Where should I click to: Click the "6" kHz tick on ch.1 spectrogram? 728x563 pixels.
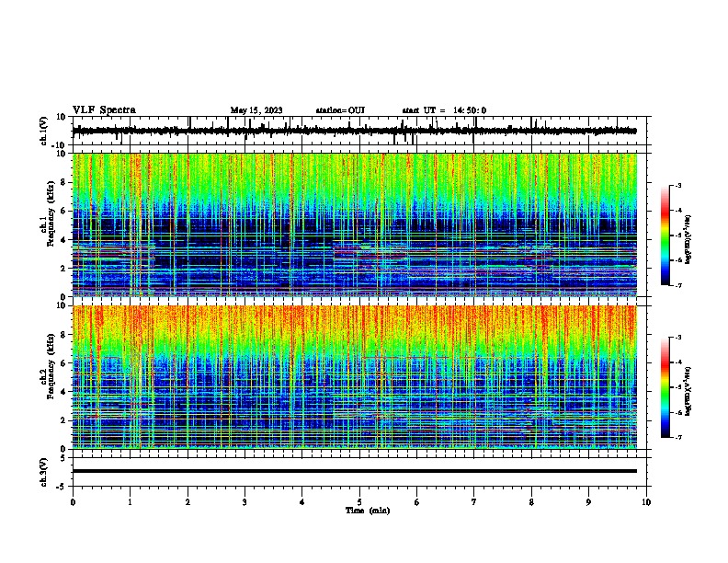[x=63, y=211]
